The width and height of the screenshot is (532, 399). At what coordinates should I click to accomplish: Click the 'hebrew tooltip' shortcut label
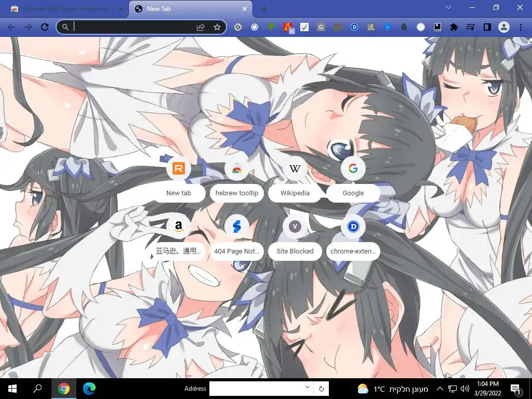237,193
